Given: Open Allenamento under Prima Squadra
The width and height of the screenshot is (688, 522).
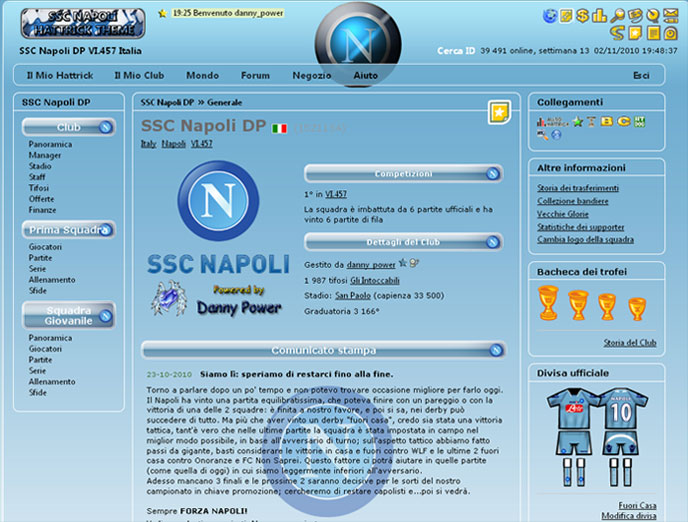Looking at the screenshot, I should click(x=52, y=279).
